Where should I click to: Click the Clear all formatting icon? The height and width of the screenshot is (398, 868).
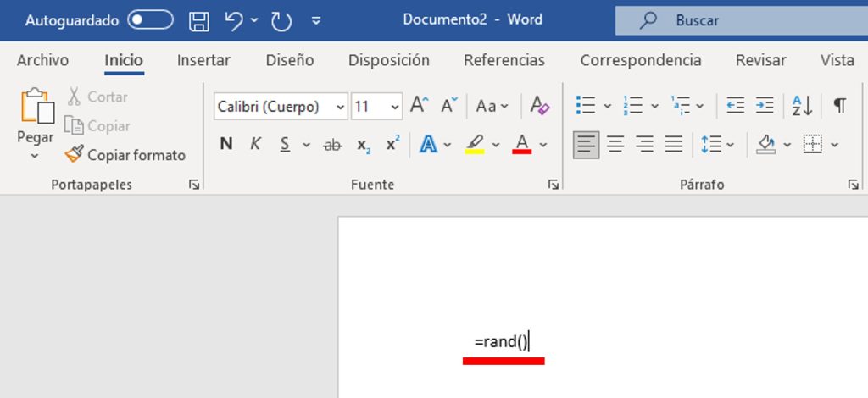pyautogui.click(x=540, y=106)
